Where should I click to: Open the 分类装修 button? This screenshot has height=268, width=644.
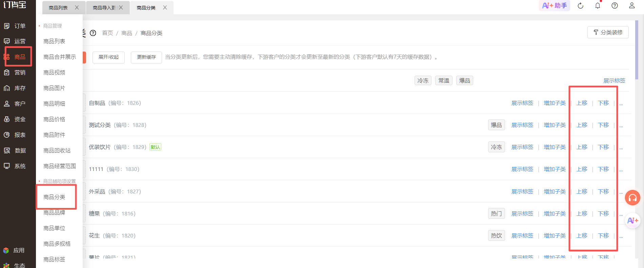pos(608,32)
